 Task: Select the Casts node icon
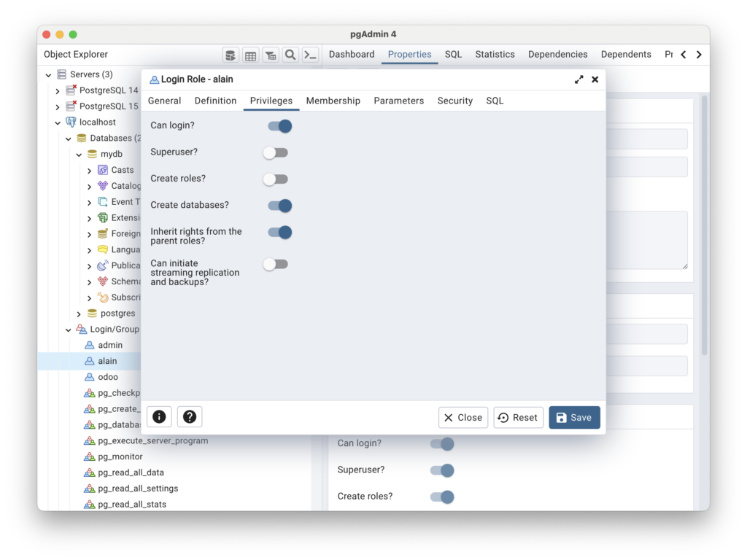click(102, 170)
